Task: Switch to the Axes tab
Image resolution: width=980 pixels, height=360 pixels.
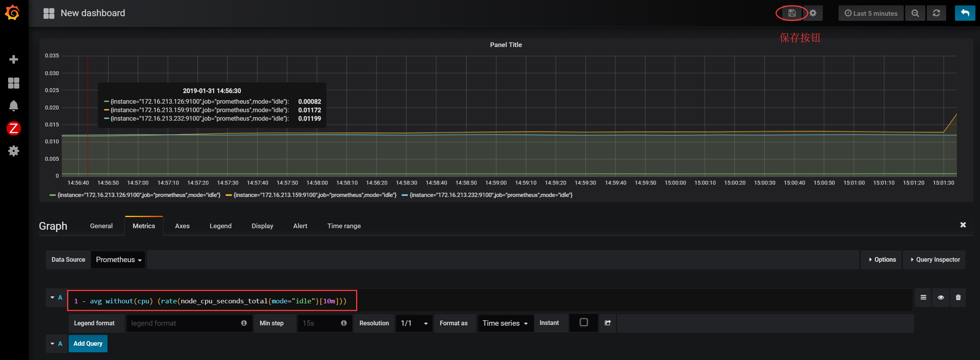Action: click(x=182, y=226)
